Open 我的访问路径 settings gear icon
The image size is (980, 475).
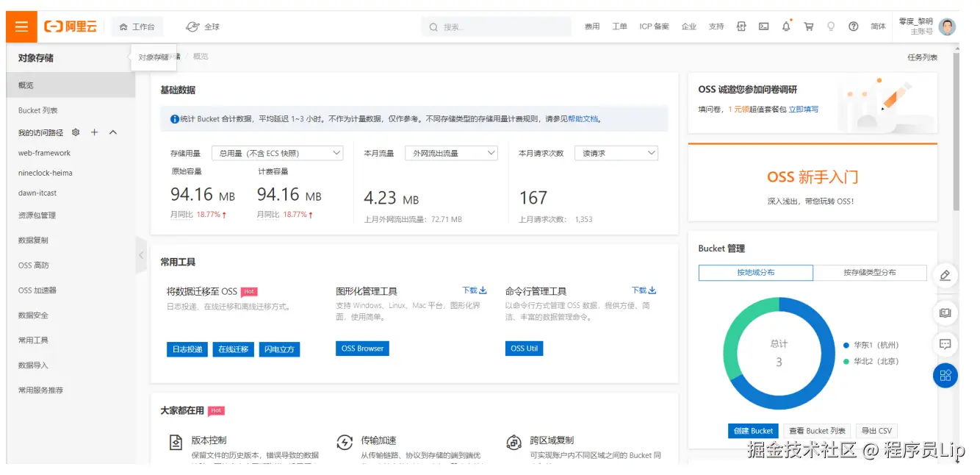click(76, 132)
